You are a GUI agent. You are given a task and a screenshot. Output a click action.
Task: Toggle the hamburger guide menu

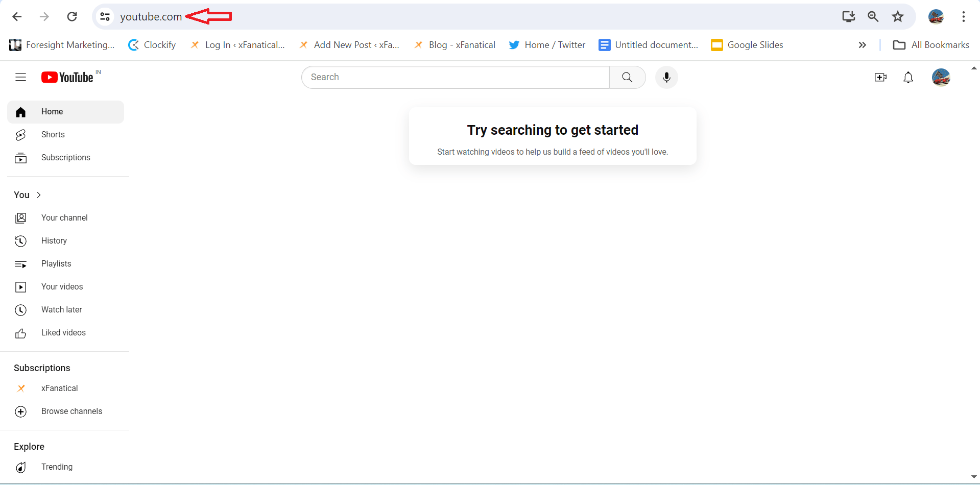click(x=20, y=78)
